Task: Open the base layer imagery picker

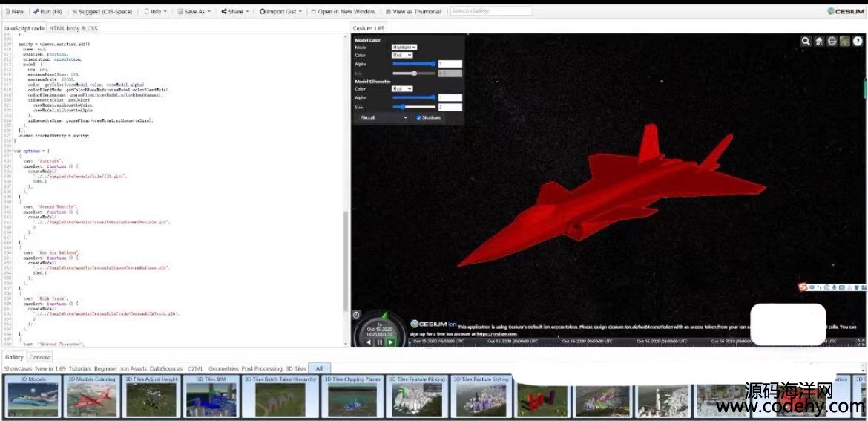Action: (845, 42)
